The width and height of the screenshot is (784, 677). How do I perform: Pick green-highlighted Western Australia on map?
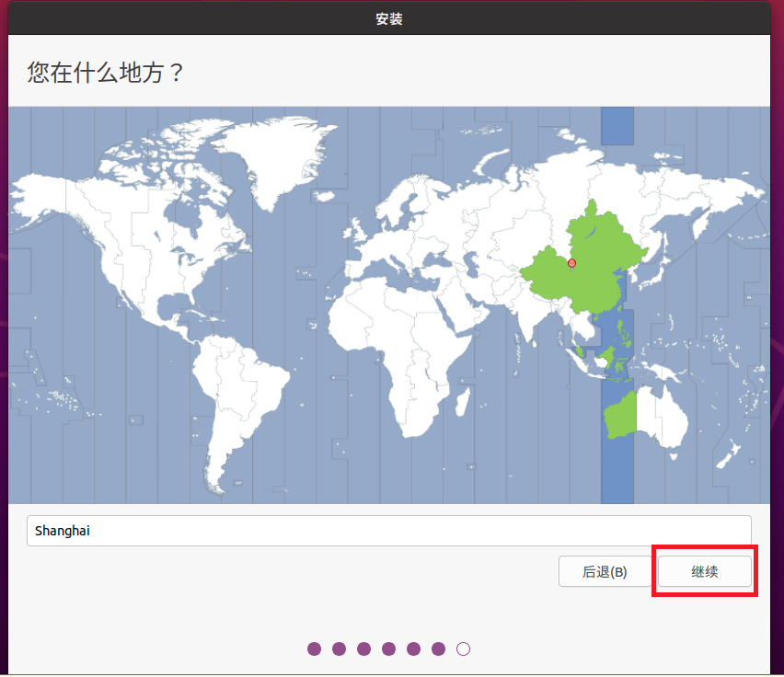pyautogui.click(x=621, y=416)
